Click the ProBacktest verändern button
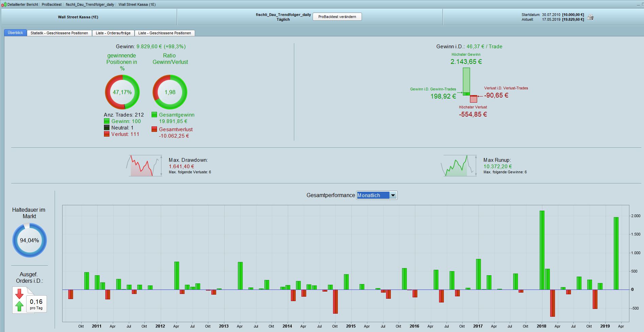The height and width of the screenshot is (332, 644). (337, 17)
